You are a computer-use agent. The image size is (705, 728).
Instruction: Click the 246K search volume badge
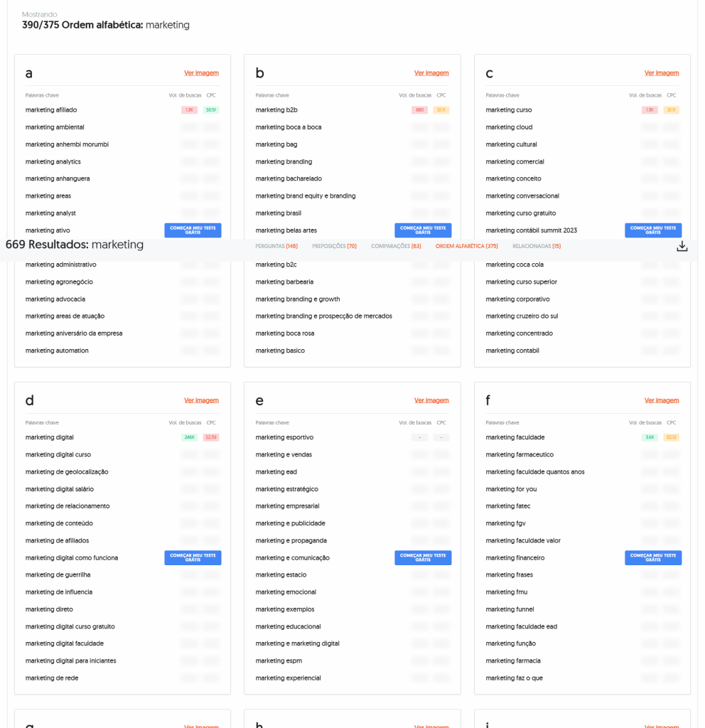point(189,437)
